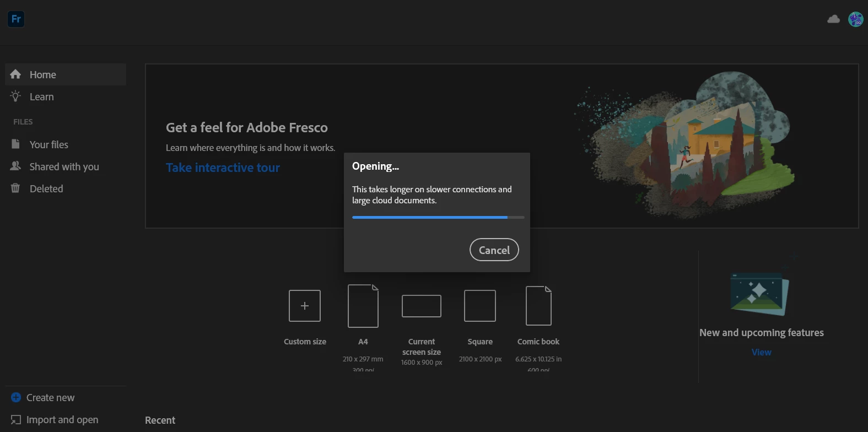Viewport: 868px width, 432px height.
Task: Click the 'FILES' sidebar heading
Action: [x=23, y=122]
